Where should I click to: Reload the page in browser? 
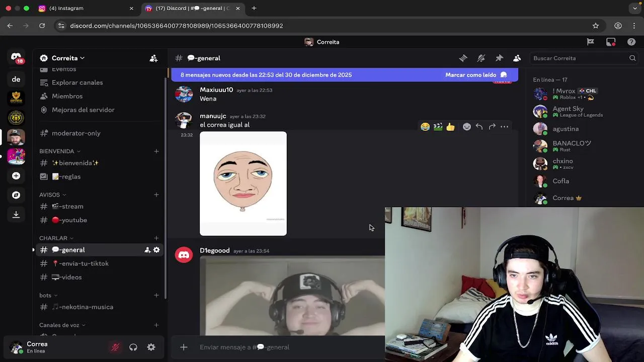point(42,26)
